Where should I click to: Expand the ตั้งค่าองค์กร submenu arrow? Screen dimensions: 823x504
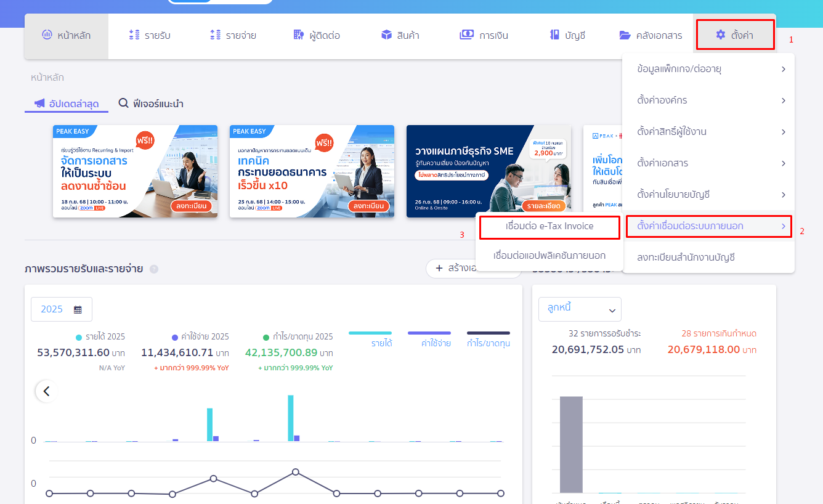[x=783, y=100]
